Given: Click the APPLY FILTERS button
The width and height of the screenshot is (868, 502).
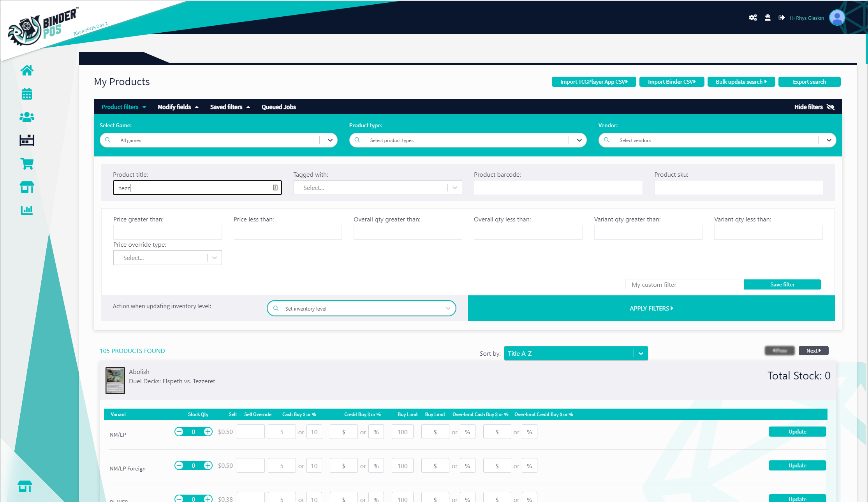Looking at the screenshot, I should (x=651, y=308).
